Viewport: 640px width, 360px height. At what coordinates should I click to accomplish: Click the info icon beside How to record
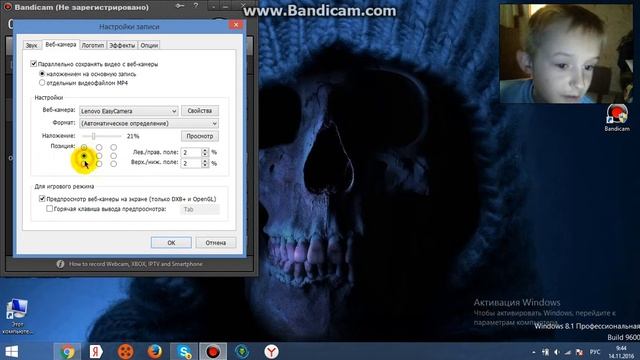pyautogui.click(x=60, y=264)
